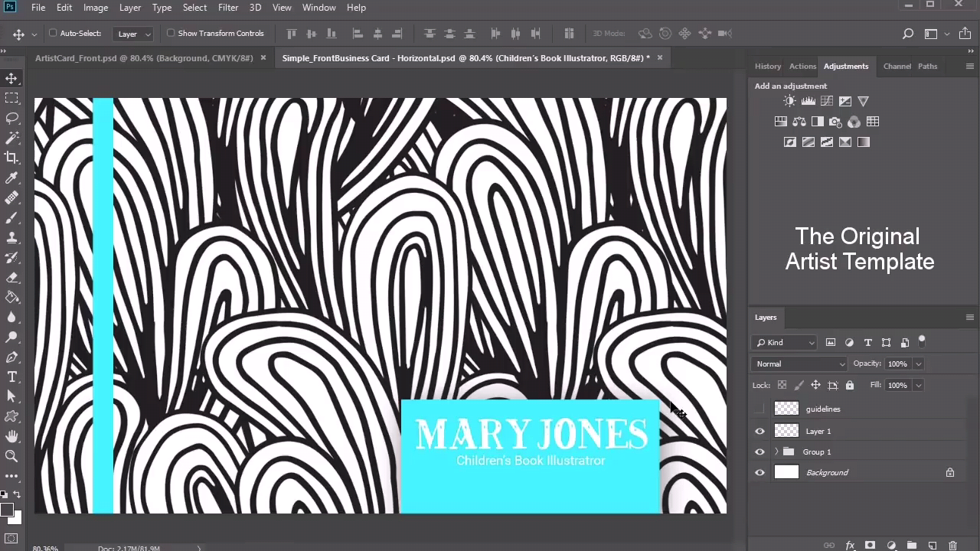Choose the Horizontal Type tool
This screenshot has height=551, width=980.
(11, 377)
